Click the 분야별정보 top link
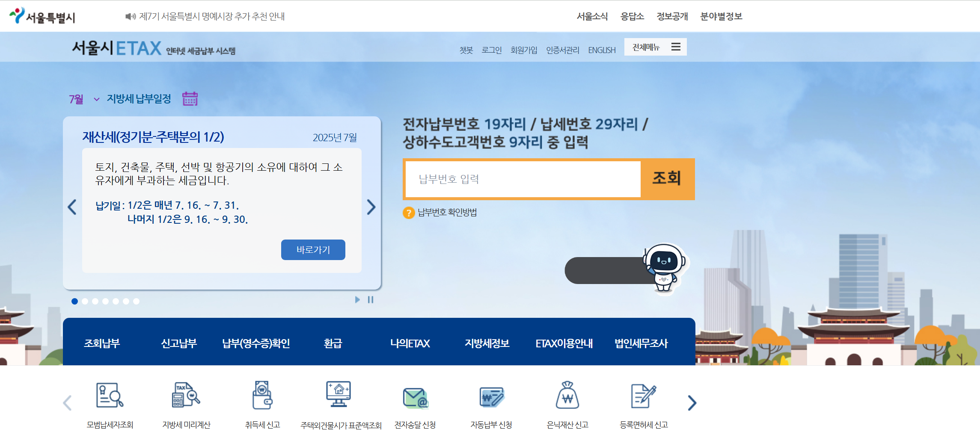 tap(721, 16)
